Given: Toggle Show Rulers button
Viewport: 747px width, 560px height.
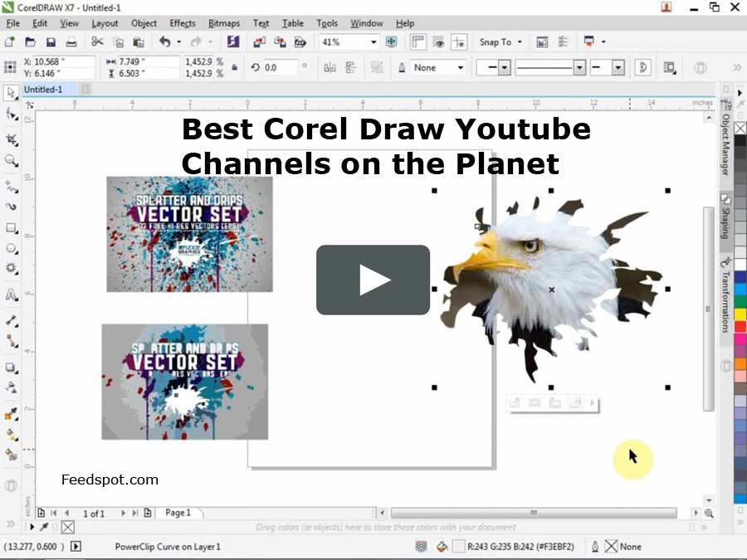Looking at the screenshot, I should [x=417, y=42].
